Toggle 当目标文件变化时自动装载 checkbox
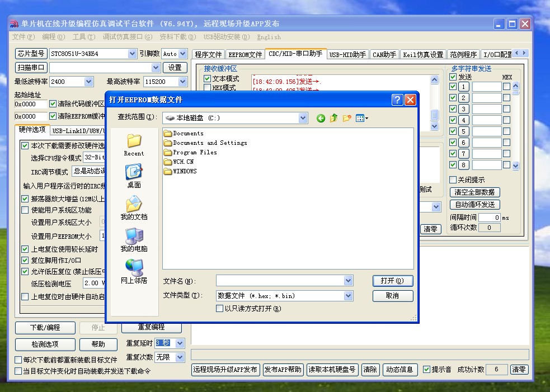 [18, 371]
